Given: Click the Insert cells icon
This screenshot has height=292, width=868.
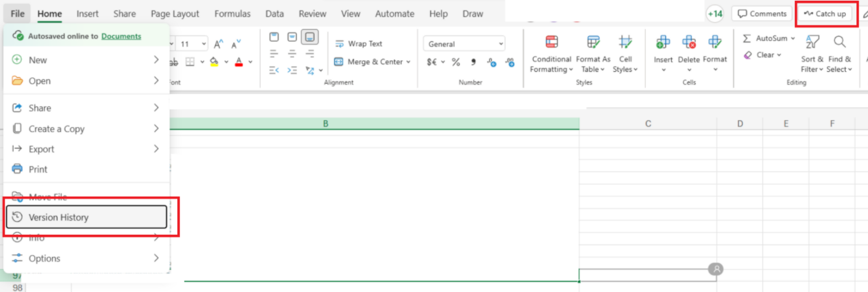Looking at the screenshot, I should (663, 42).
